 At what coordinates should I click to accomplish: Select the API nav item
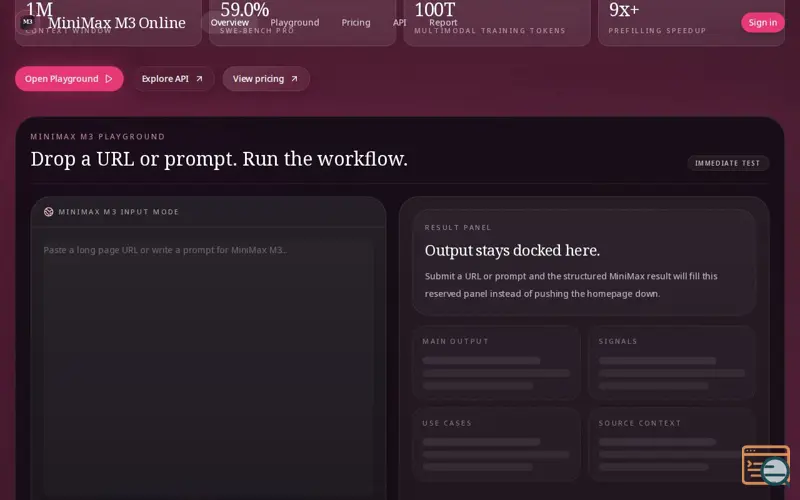click(x=399, y=22)
